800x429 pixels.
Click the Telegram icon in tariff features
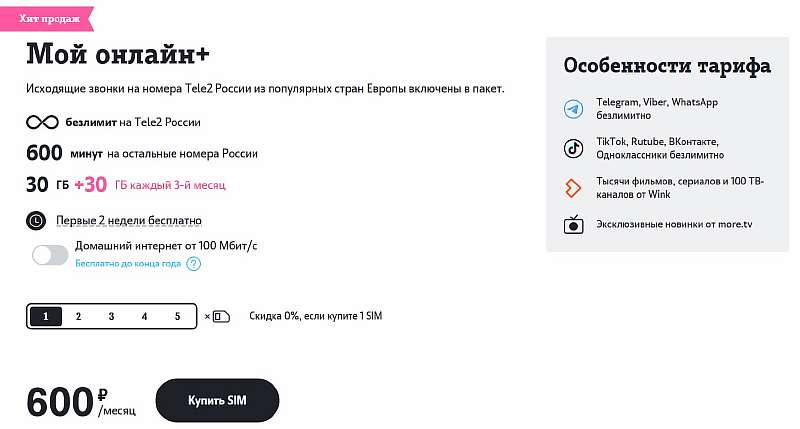pyautogui.click(x=574, y=108)
